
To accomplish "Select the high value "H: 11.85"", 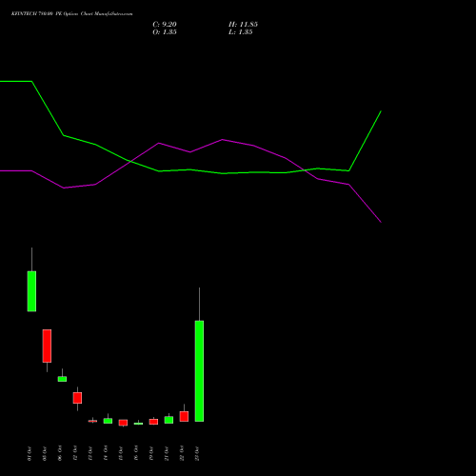I will [243, 25].
